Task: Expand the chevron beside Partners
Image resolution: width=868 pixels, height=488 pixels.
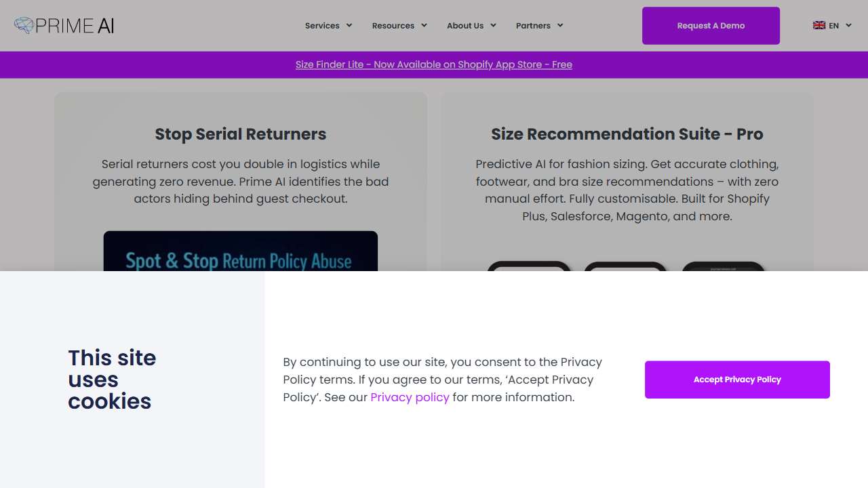Action: [x=560, y=26]
